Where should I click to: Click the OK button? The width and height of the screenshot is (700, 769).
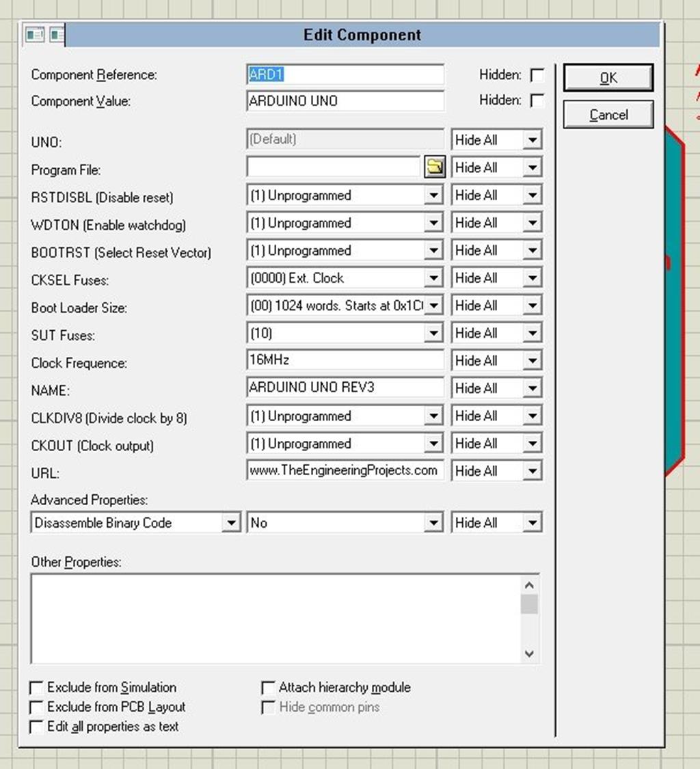coord(607,77)
